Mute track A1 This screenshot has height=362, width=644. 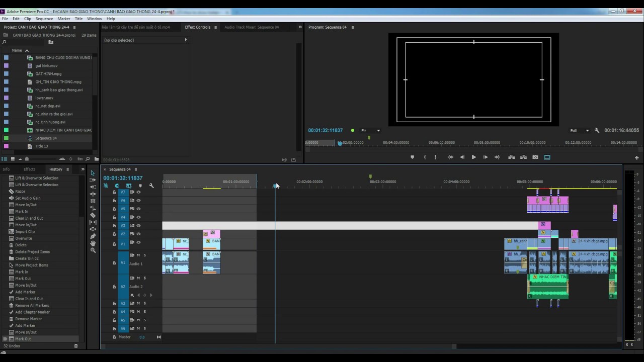tap(138, 255)
